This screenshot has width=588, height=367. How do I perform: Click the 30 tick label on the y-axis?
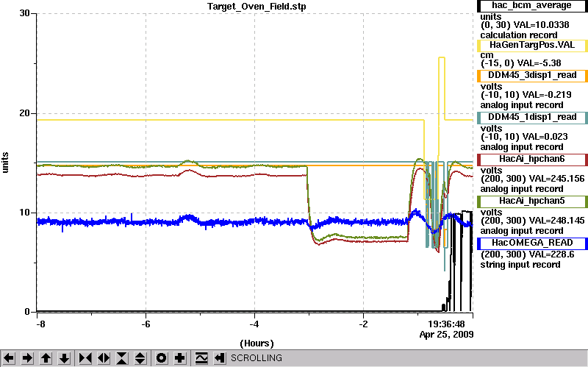pyautogui.click(x=24, y=13)
